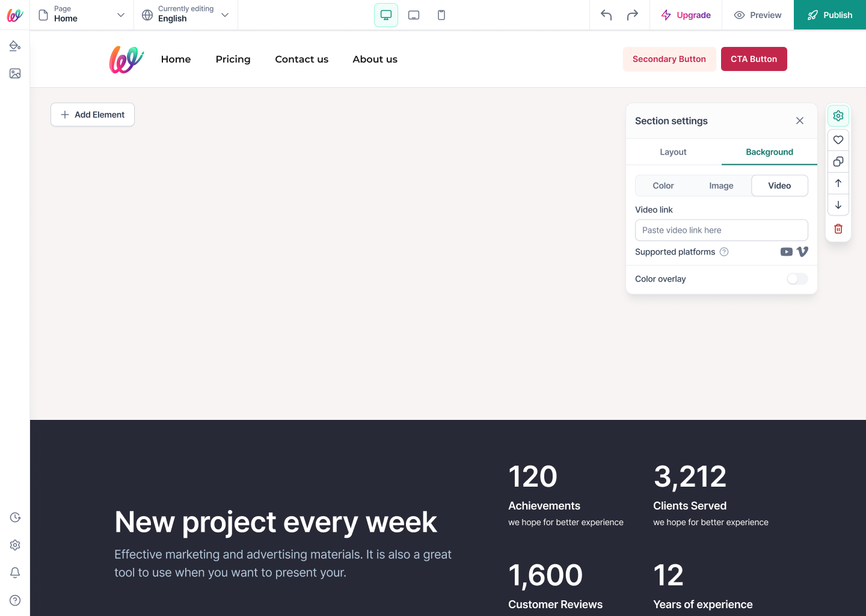
Task: Select the 'Clients Served' label
Action: 690,506
